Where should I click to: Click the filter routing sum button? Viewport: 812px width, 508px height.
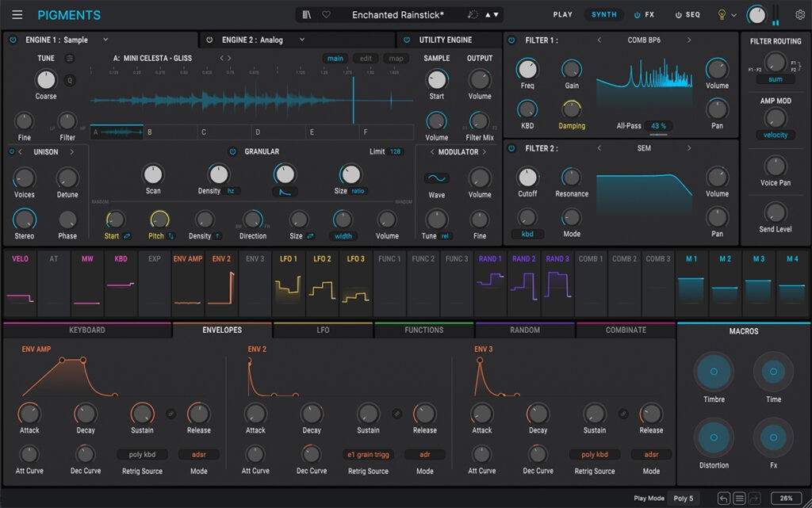(776, 79)
